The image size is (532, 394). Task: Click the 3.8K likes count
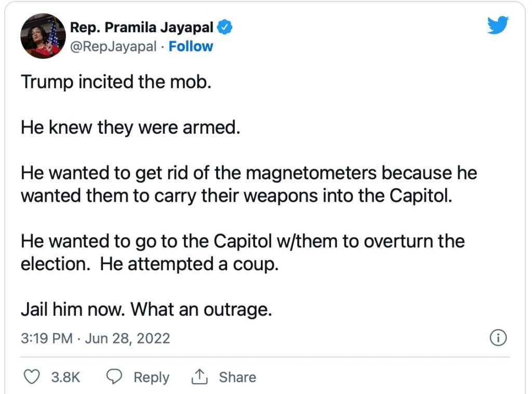click(65, 377)
